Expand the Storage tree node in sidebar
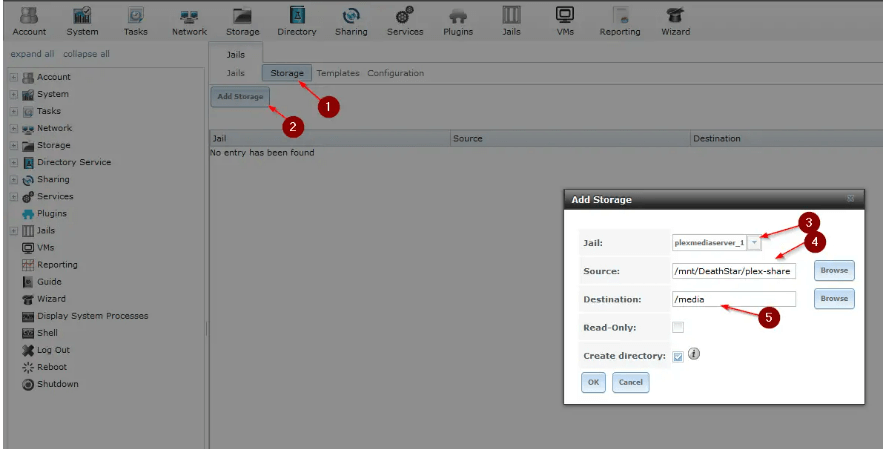This screenshot has height=449, width=884. point(13,146)
